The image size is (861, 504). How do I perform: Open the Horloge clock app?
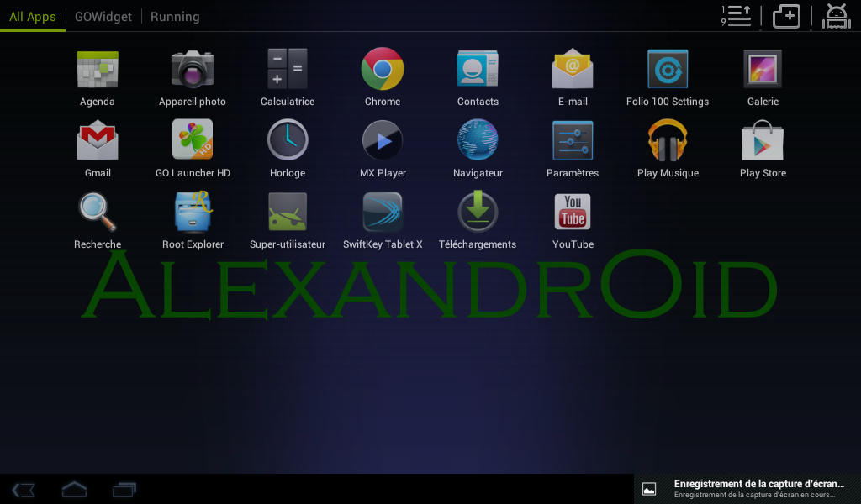coord(288,148)
